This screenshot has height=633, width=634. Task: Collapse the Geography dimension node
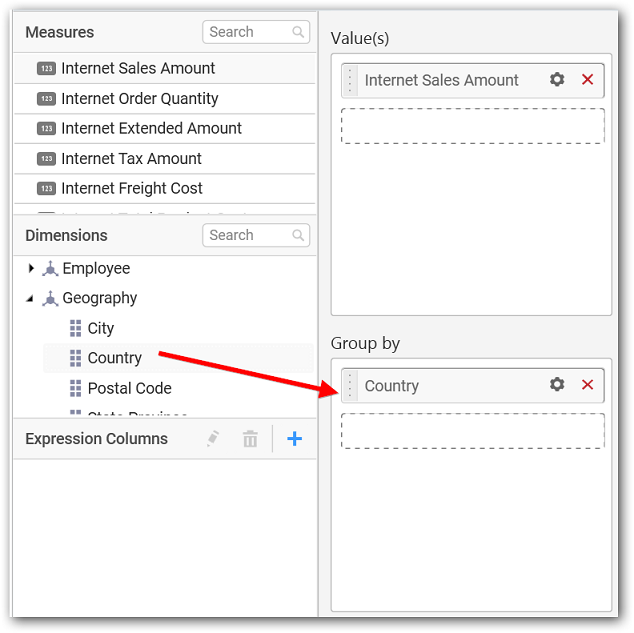[30, 299]
